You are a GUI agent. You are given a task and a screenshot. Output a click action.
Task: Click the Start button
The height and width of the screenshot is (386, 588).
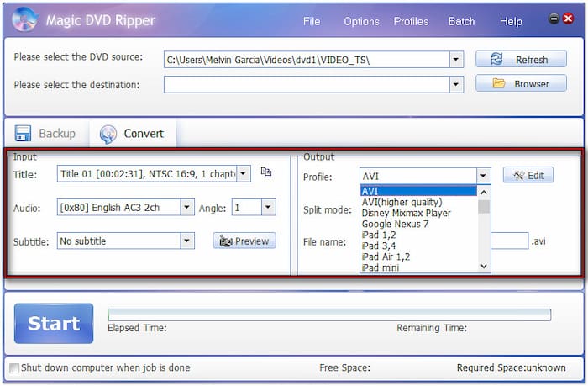point(54,323)
